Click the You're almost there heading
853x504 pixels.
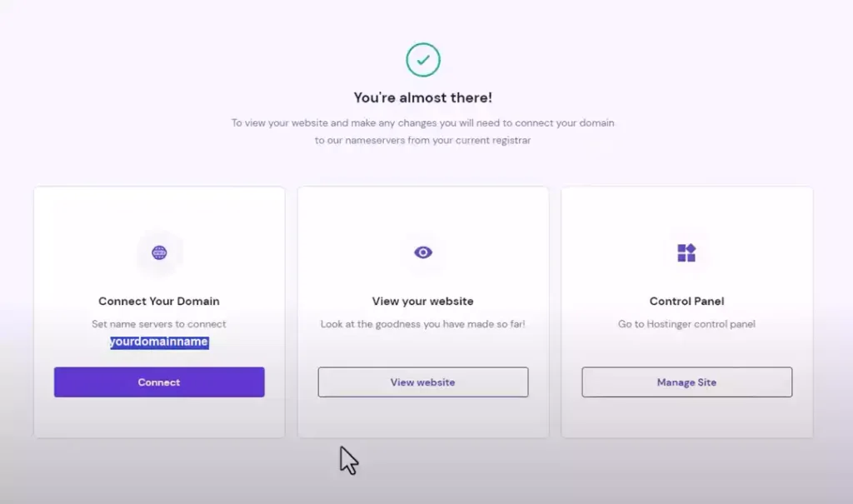(x=422, y=97)
